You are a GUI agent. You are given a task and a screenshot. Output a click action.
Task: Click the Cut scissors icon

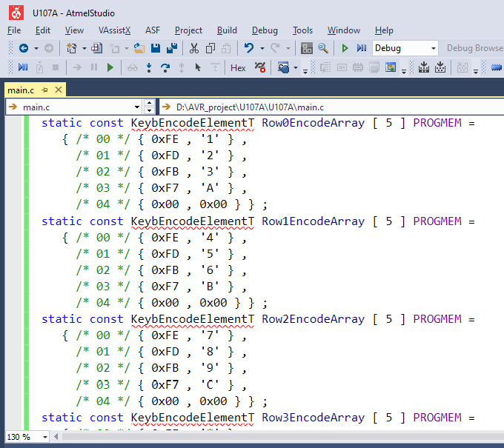[x=193, y=48]
